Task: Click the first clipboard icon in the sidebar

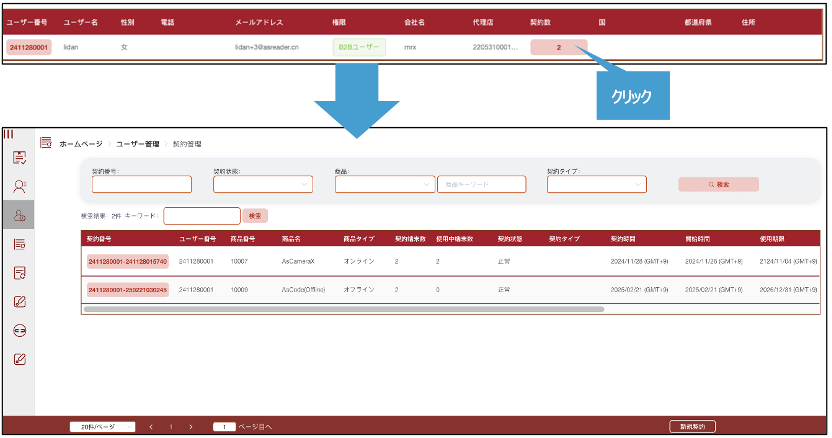Action: pyautogui.click(x=18, y=158)
